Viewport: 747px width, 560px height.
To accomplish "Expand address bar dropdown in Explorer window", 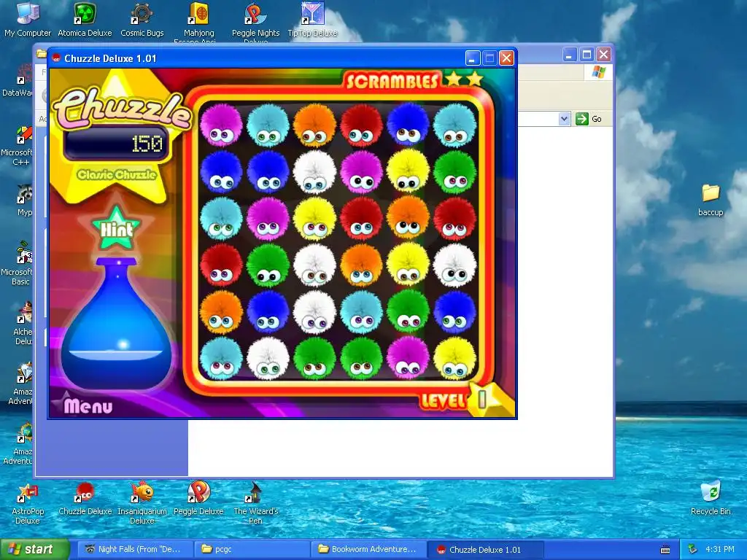I will [564, 119].
